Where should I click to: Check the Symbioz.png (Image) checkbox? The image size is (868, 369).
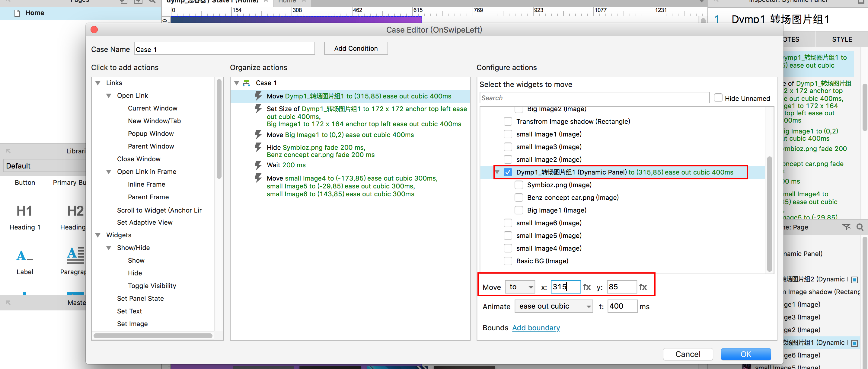point(519,185)
